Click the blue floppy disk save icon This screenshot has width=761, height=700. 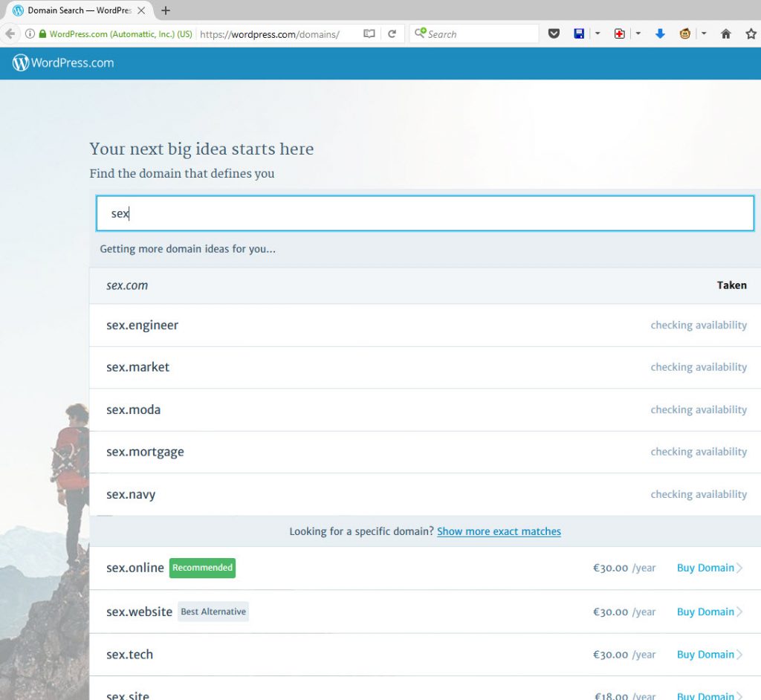pos(579,33)
